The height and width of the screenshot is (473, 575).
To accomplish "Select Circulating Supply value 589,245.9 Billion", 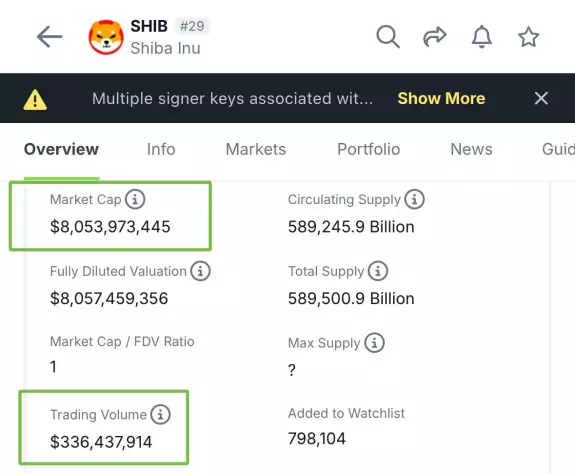I will (351, 227).
